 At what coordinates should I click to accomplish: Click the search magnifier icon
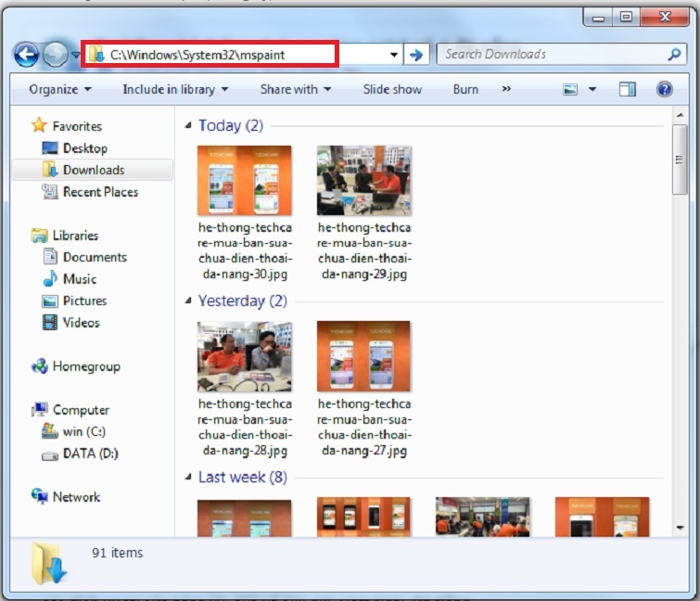(x=674, y=55)
